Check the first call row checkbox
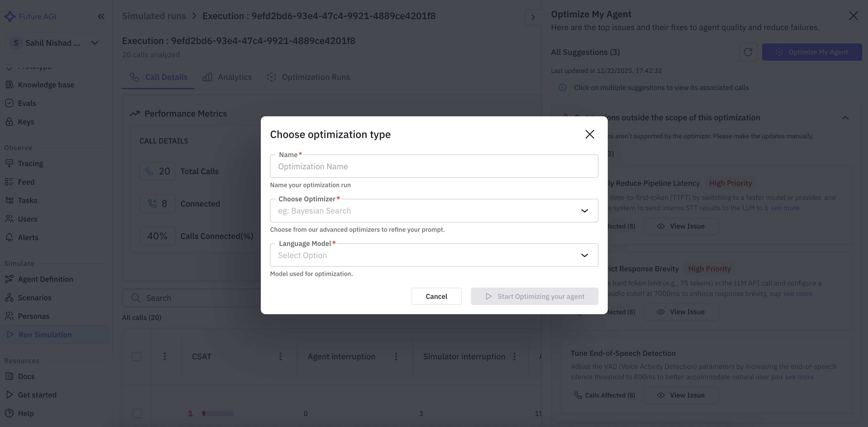Viewport: 868px width, 427px height. click(x=136, y=413)
